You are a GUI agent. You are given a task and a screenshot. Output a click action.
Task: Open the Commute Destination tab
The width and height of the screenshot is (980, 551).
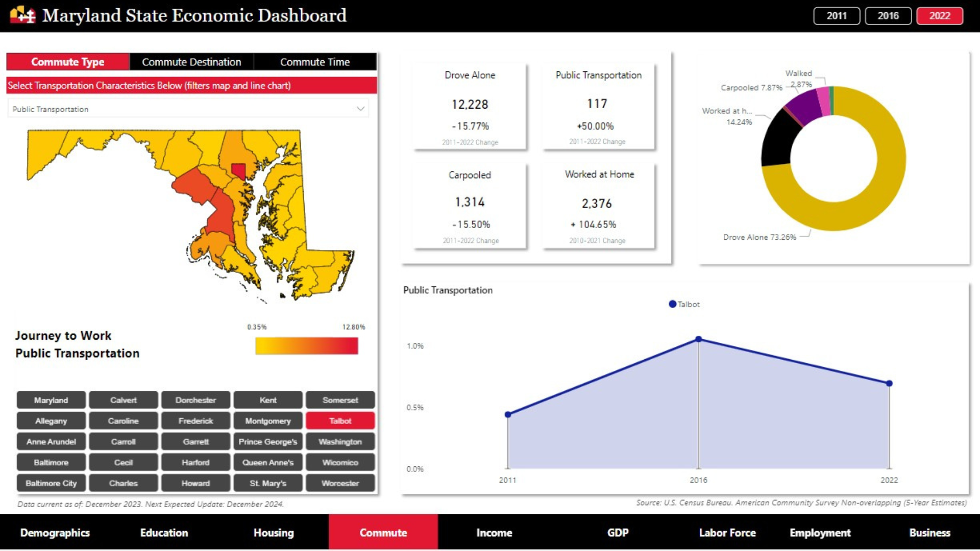(191, 62)
